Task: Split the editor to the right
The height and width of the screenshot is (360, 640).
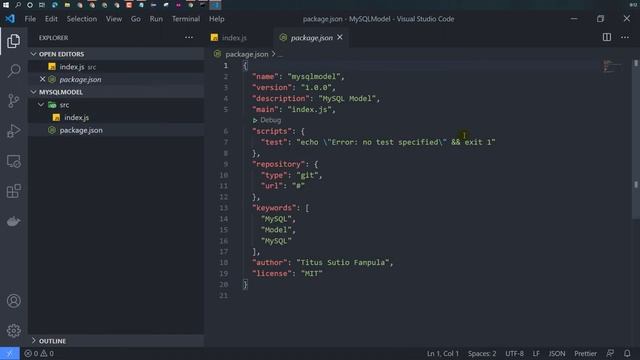Action: pos(607,38)
